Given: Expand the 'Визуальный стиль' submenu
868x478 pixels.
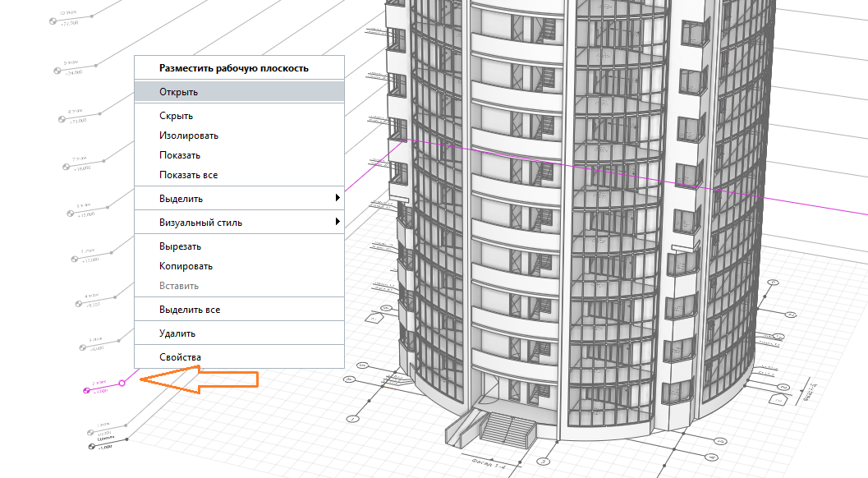Looking at the screenshot, I should point(239,222).
